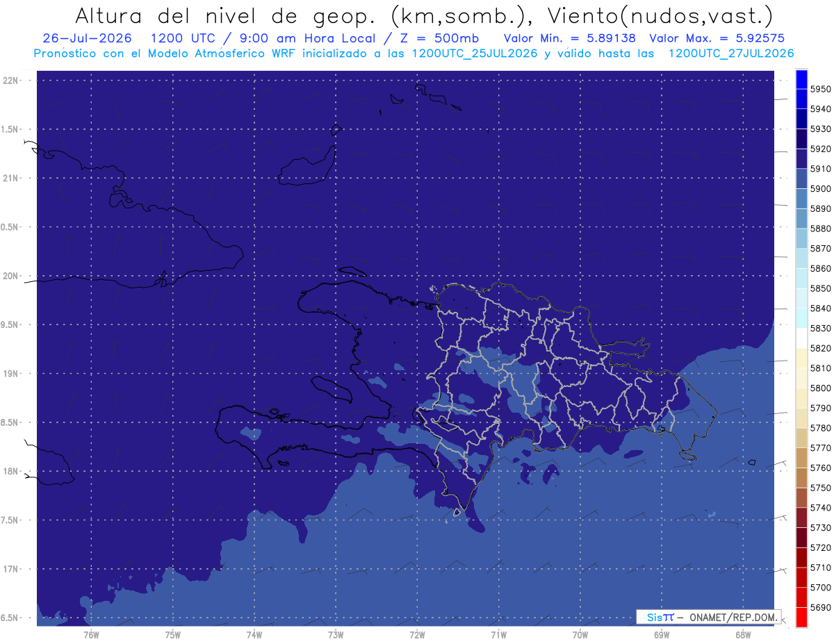The width and height of the screenshot is (834, 644).
Task: Click the 5920 colorbar label
Action: [x=820, y=149]
